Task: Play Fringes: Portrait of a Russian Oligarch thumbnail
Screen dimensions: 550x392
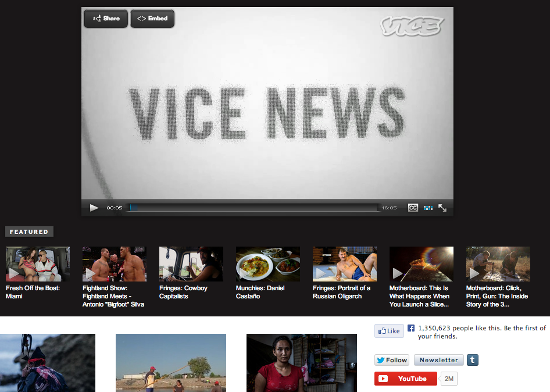Action: 345,264
